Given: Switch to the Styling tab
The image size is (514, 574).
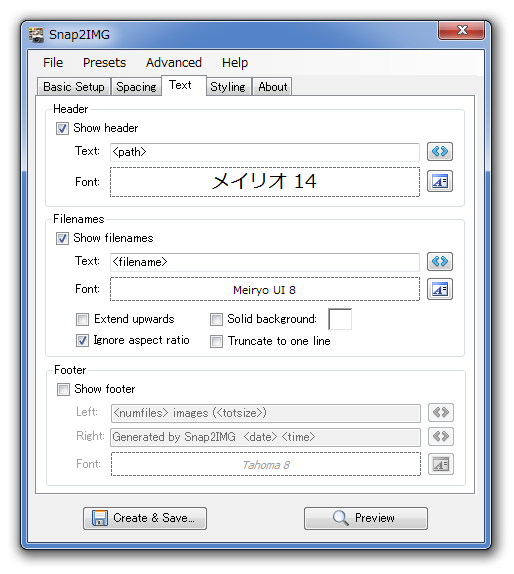Looking at the screenshot, I should coord(228,87).
